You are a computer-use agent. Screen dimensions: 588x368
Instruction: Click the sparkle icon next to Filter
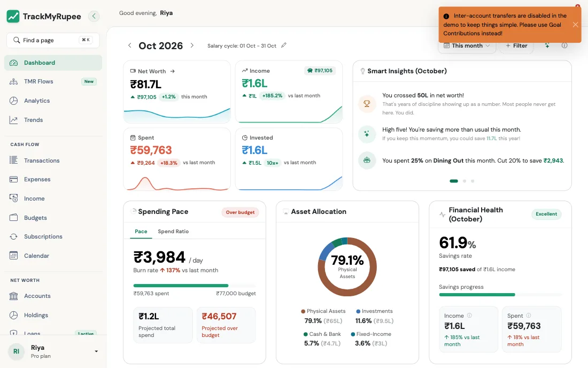[x=547, y=45]
